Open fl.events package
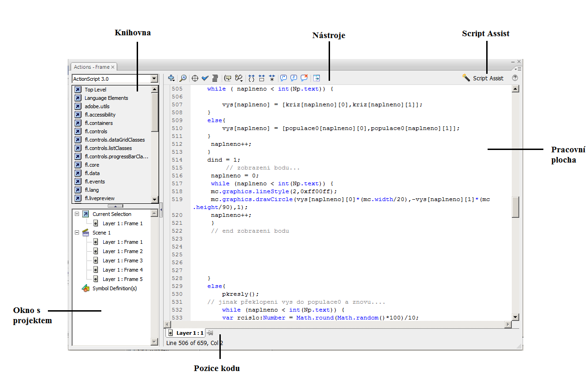The width and height of the screenshot is (588, 378). click(94, 182)
